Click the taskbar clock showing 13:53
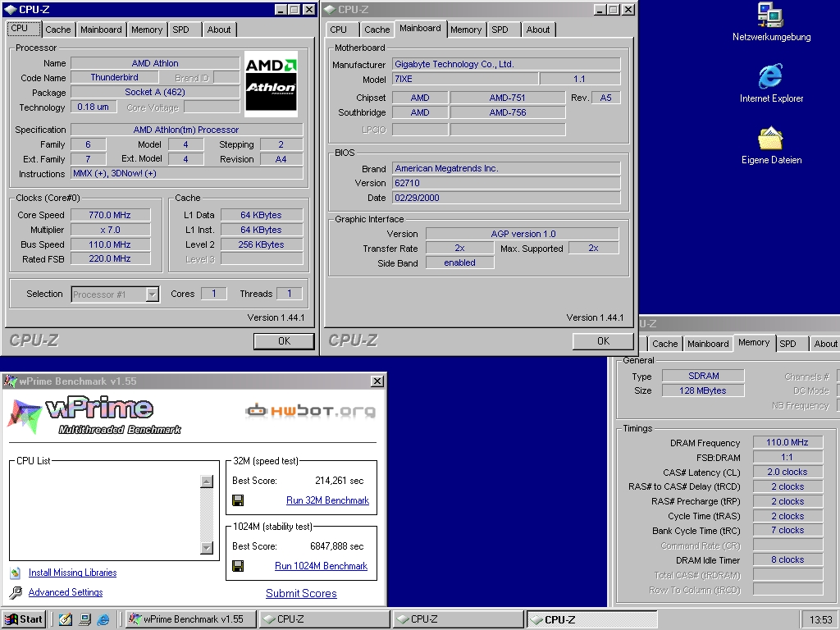840x630 pixels. pos(820,619)
